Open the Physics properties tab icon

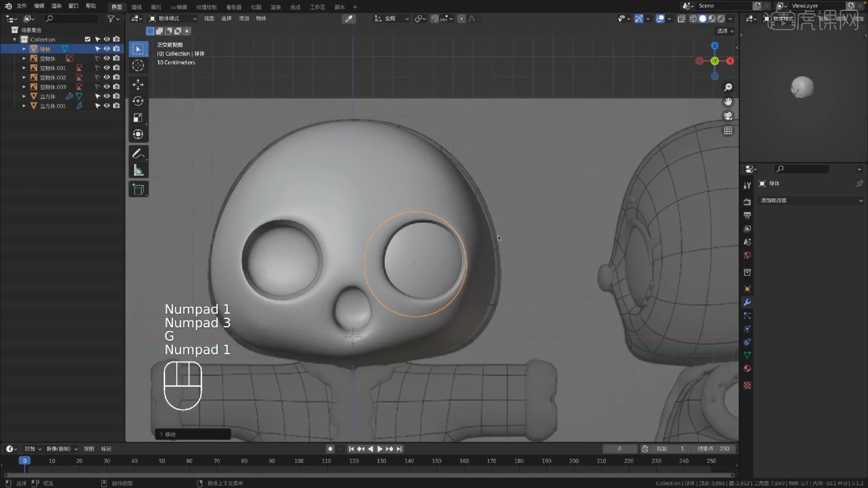[747, 329]
